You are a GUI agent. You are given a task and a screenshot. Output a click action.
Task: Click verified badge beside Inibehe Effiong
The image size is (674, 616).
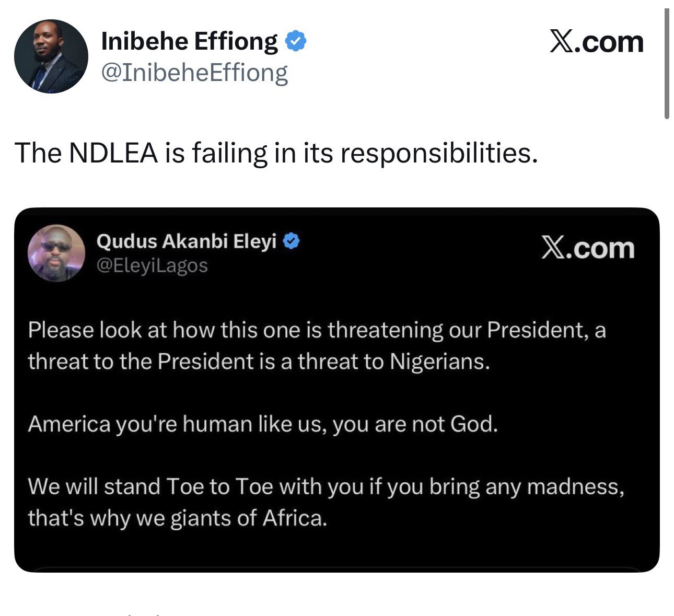296,41
